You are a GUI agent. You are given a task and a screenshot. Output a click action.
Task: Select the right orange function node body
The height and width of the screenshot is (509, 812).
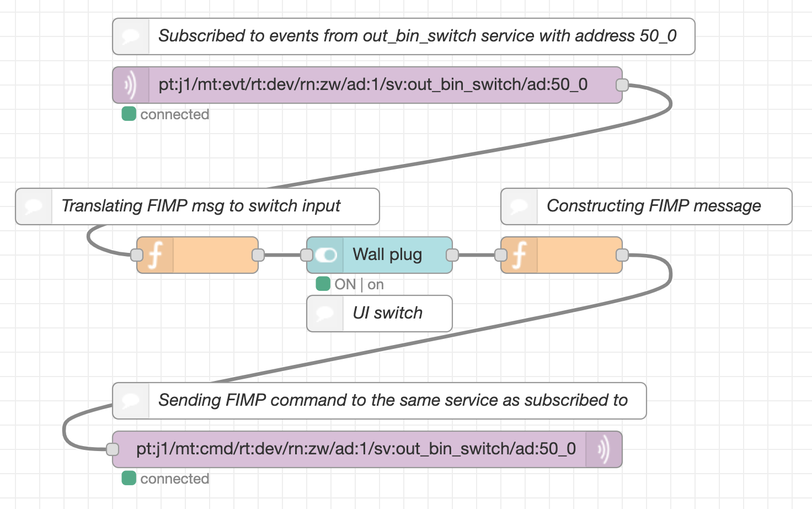click(562, 255)
